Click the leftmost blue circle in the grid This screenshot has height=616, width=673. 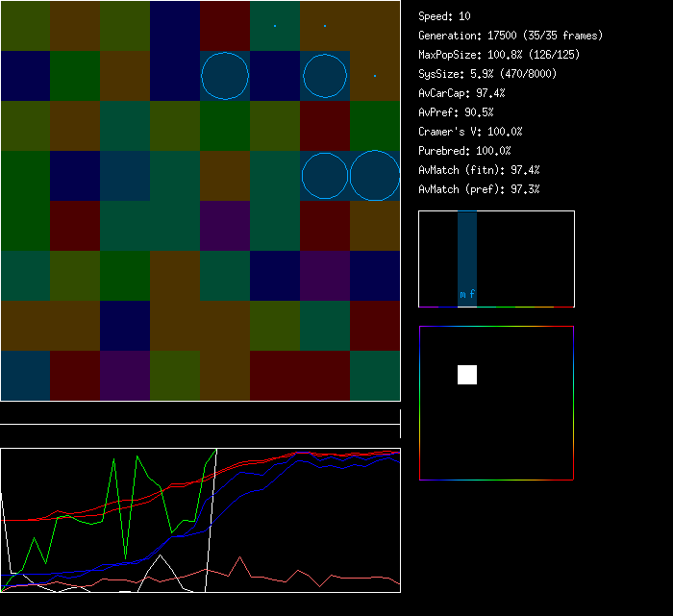tap(225, 76)
